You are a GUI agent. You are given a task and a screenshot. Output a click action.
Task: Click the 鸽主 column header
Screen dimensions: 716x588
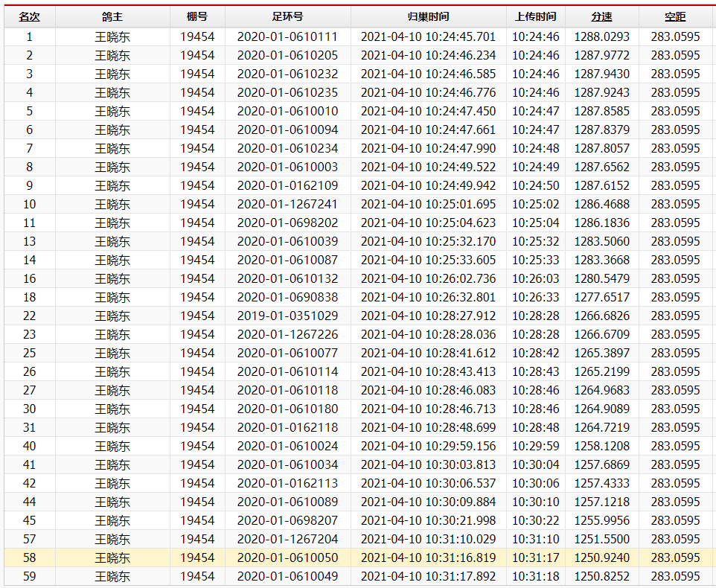pyautogui.click(x=112, y=16)
